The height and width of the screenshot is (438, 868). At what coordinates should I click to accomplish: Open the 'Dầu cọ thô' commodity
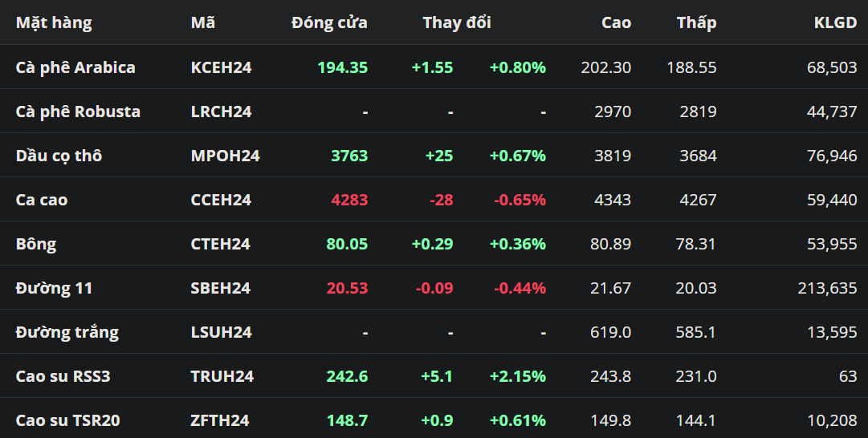coord(59,156)
